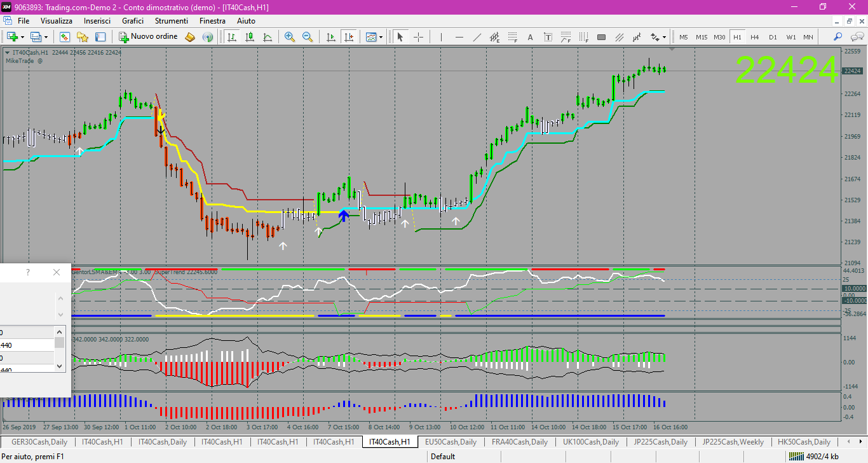868x463 pixels.
Task: Switch timeframe to M5
Action: pyautogui.click(x=684, y=37)
